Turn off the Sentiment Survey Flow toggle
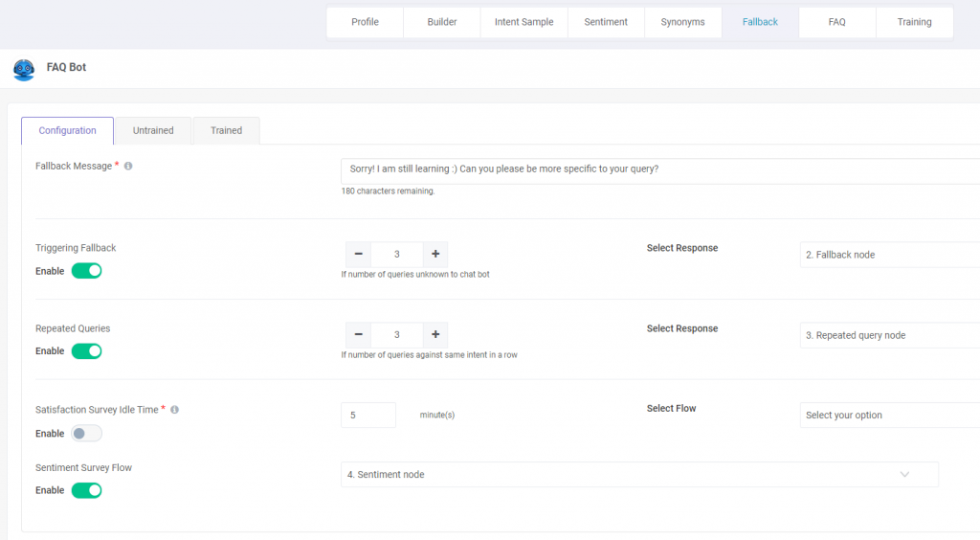980x540 pixels. point(86,490)
